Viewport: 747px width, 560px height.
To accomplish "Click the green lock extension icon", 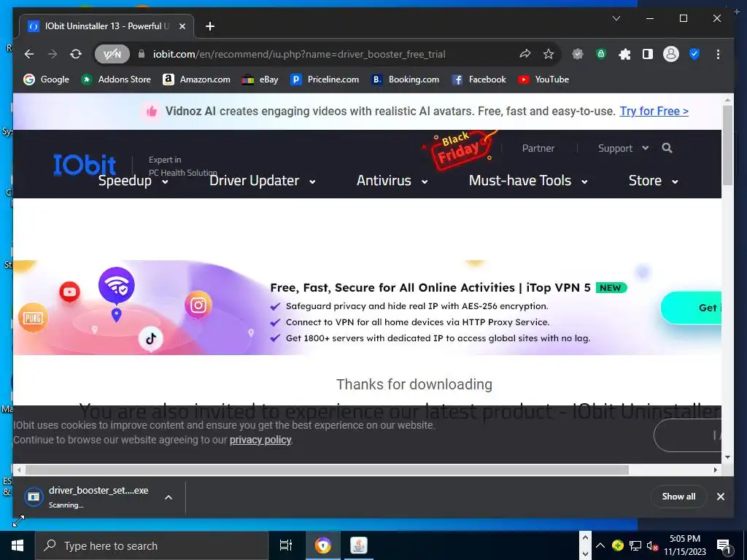I will coord(601,54).
